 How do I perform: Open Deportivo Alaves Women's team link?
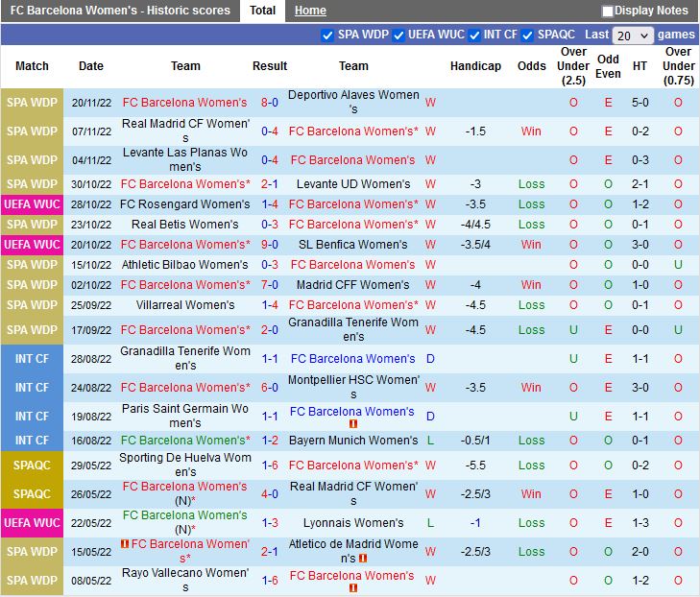point(353,102)
